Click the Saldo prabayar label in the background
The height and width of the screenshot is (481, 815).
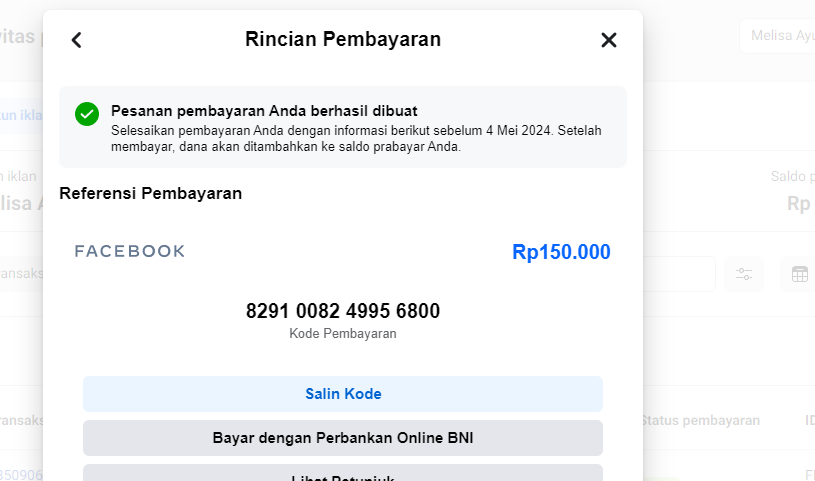click(792, 177)
